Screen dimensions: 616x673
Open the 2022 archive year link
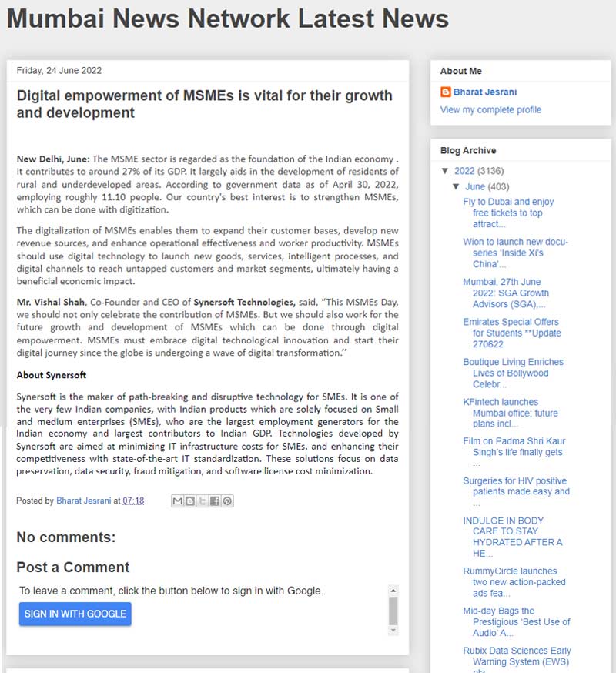(x=464, y=171)
